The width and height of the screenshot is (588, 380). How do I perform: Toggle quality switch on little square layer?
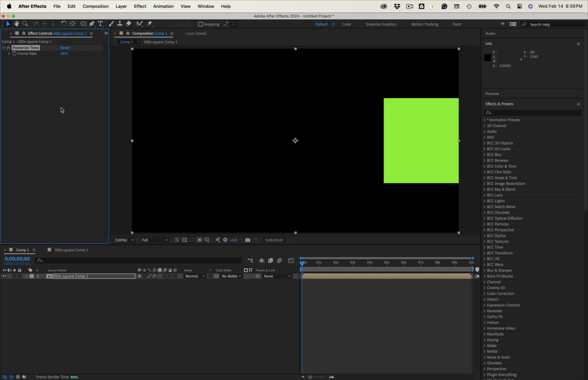149,276
